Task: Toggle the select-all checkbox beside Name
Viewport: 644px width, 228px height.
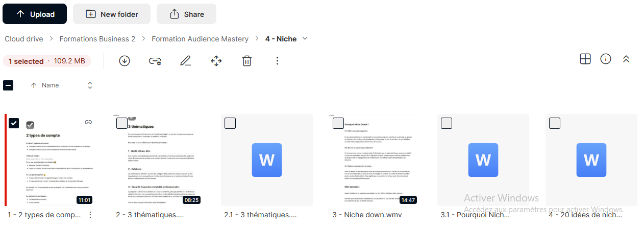Action: [x=8, y=85]
